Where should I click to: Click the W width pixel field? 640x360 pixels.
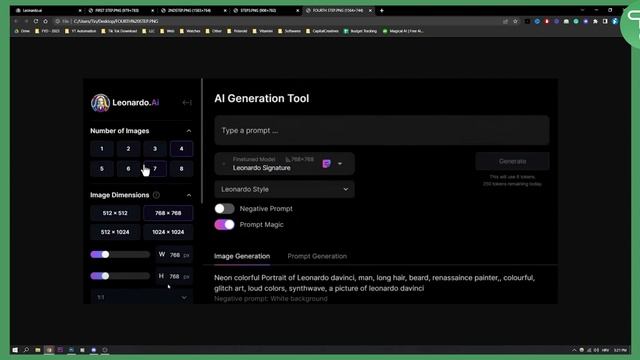(174, 255)
